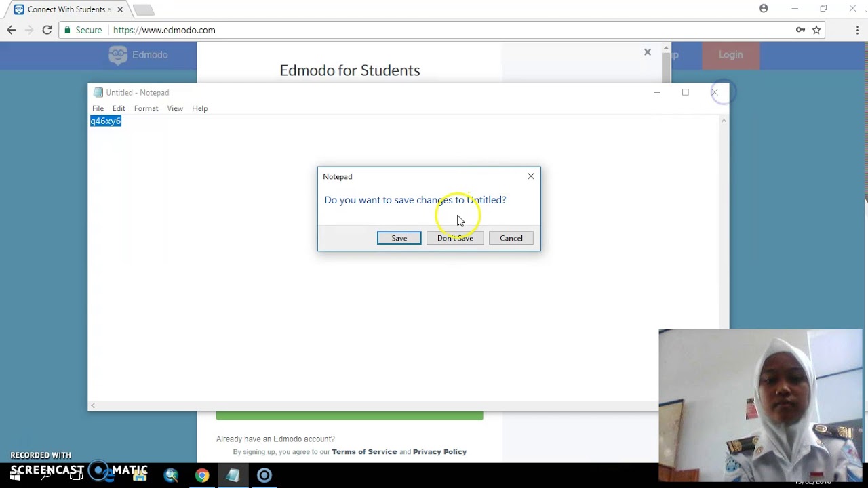
Task: Click Save in the Notepad dialog
Action: (399, 238)
